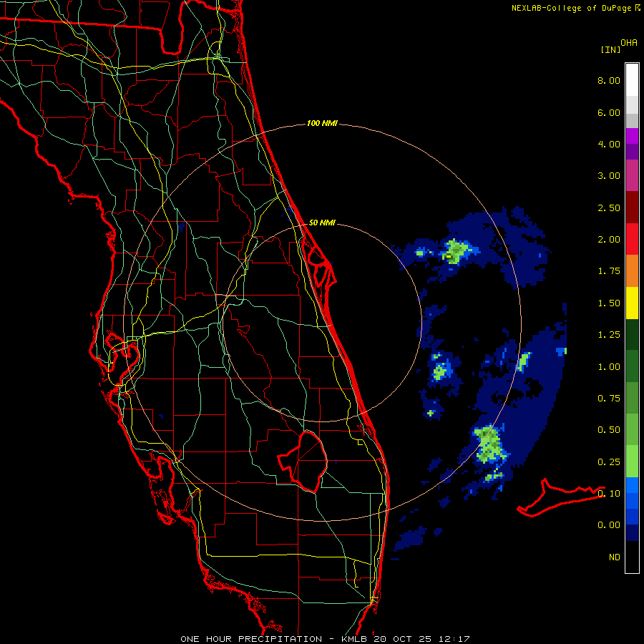Image resolution: width=644 pixels, height=644 pixels.
Task: Click the 100 NMI range ring label
Action: click(x=322, y=123)
